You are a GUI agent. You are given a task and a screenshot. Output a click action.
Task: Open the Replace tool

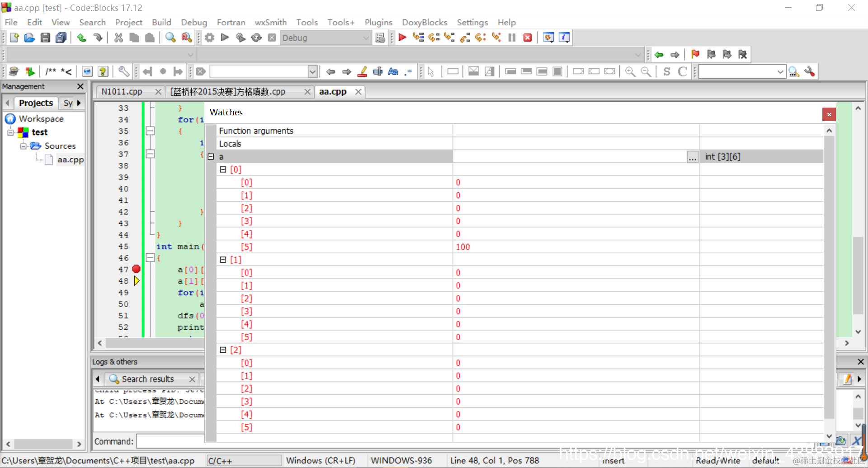[186, 38]
